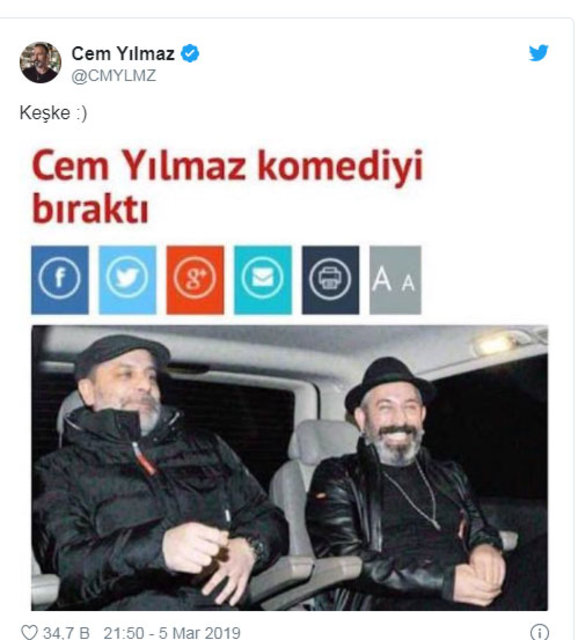Click the printer icon

click(331, 280)
